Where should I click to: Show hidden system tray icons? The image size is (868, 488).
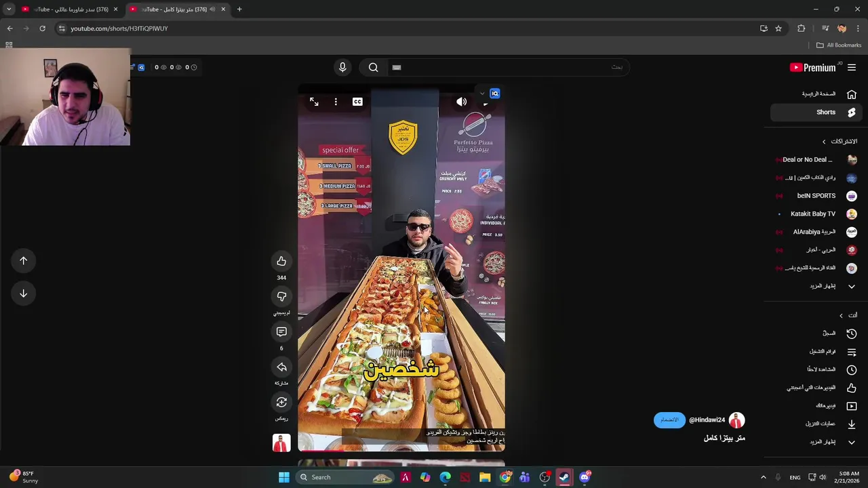pyautogui.click(x=763, y=477)
